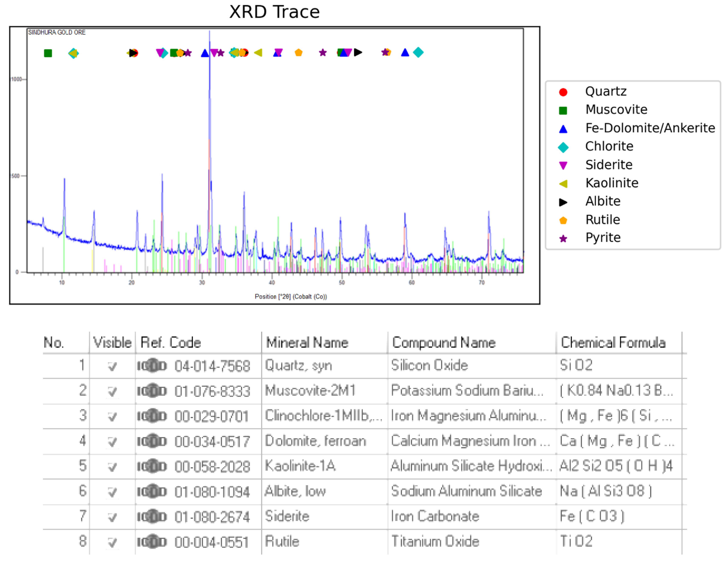The height and width of the screenshot is (561, 728).
Task: Click the purple Pyrite star legend marker
Action: click(563, 238)
